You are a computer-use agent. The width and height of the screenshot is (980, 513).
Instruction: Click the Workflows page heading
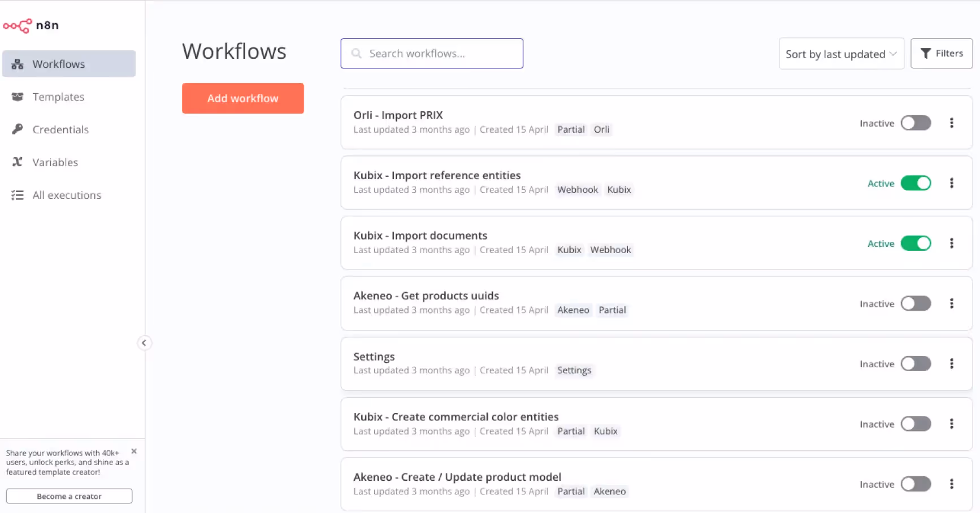point(234,51)
